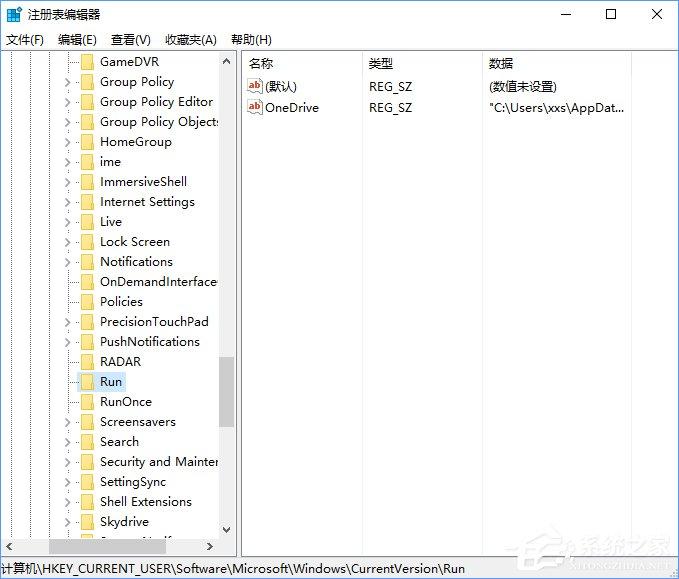
Task: Click the Live folder icon
Action: pyautogui.click(x=87, y=222)
